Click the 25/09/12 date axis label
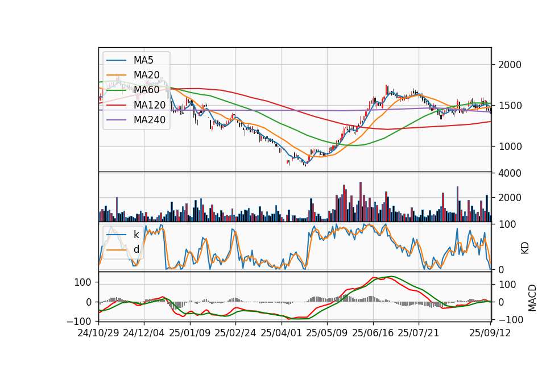This screenshot has width=546, height=392. tap(490, 333)
